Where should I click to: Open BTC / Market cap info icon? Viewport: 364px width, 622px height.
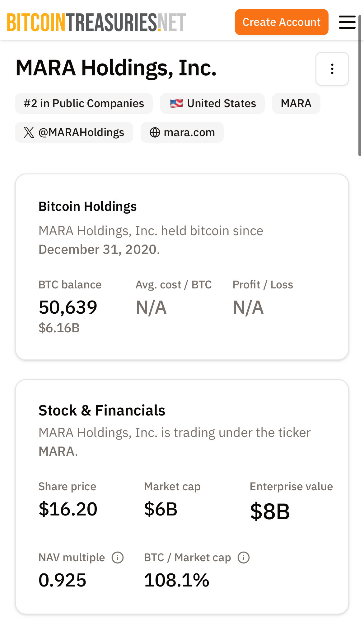point(244,558)
